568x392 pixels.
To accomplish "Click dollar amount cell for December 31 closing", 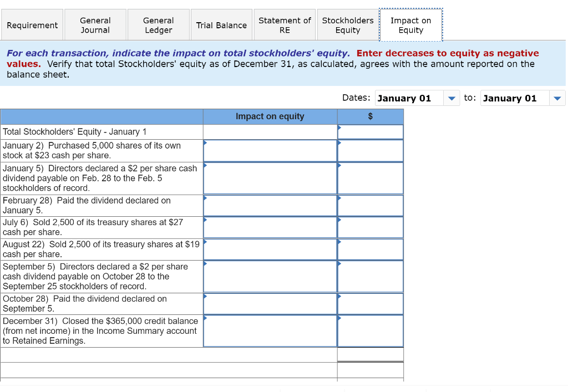I will coord(370,331).
